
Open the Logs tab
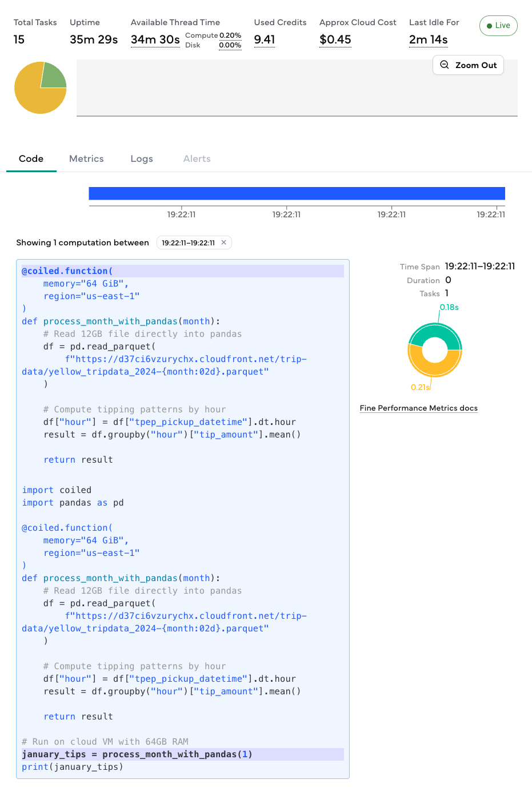tap(142, 159)
